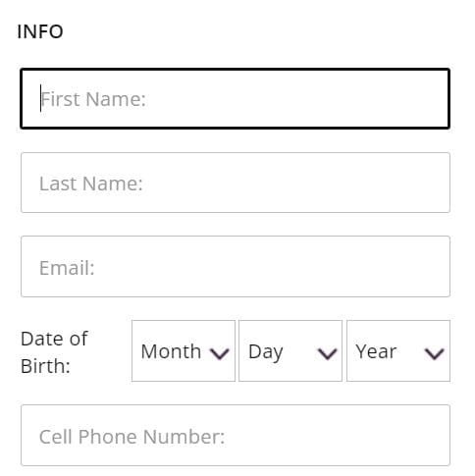
Task: Click the Cell Phone Number field
Action: (236, 435)
